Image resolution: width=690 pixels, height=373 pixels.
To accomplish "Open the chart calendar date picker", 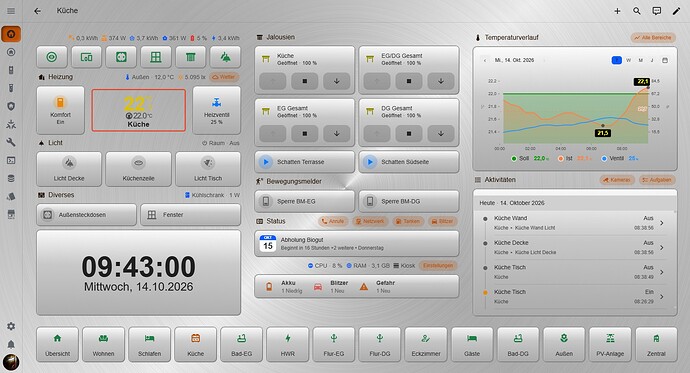I will tap(665, 60).
